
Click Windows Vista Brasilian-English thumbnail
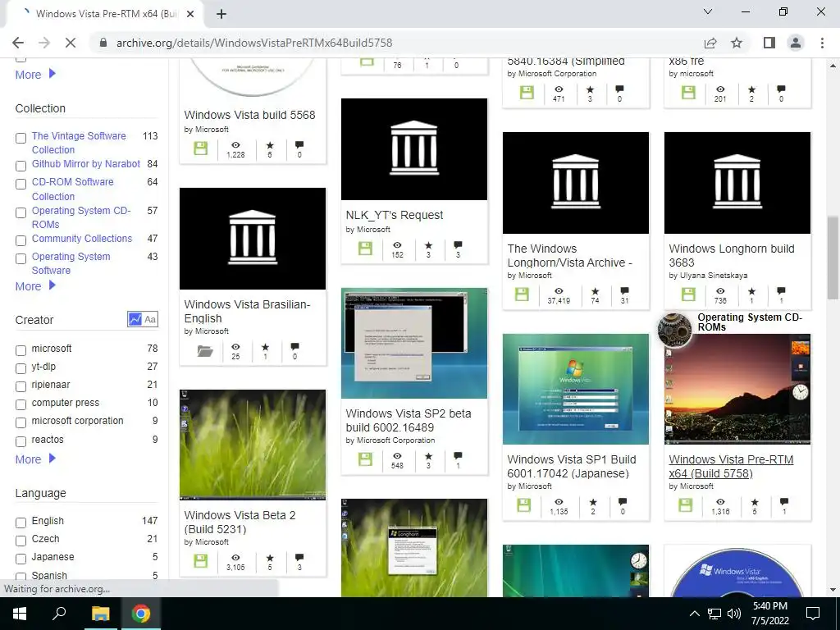coord(253,239)
